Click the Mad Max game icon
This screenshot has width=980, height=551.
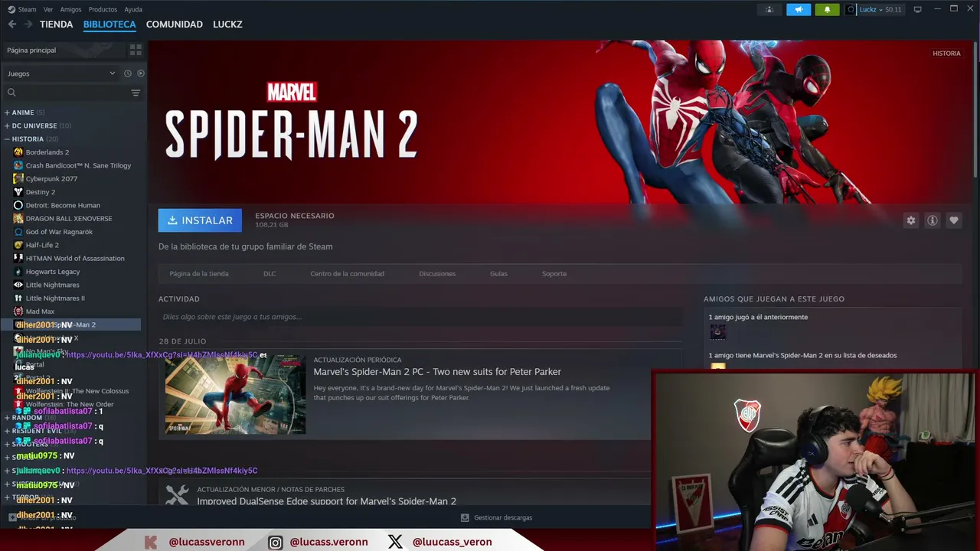(x=18, y=311)
